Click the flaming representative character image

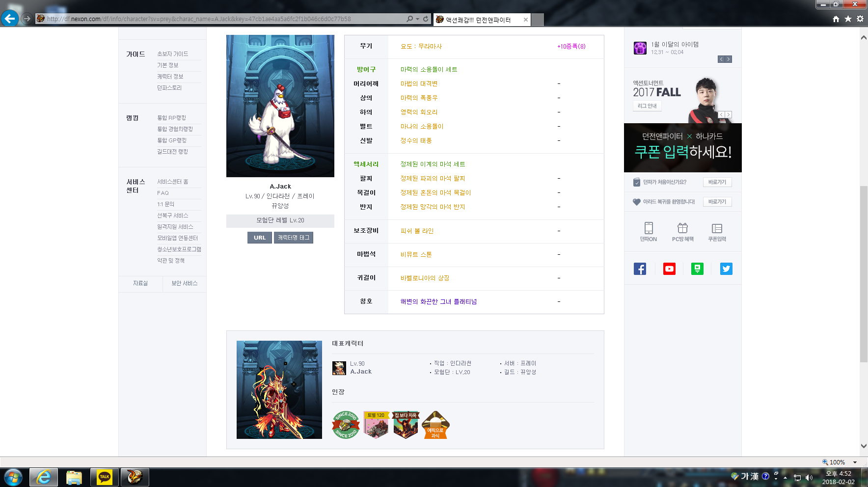(x=279, y=390)
